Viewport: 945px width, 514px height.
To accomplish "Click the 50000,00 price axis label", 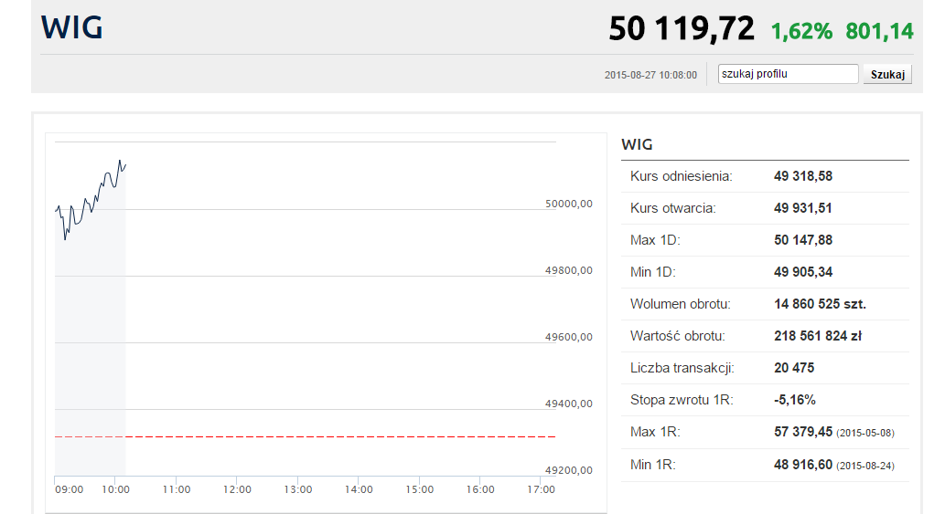I will [x=569, y=203].
